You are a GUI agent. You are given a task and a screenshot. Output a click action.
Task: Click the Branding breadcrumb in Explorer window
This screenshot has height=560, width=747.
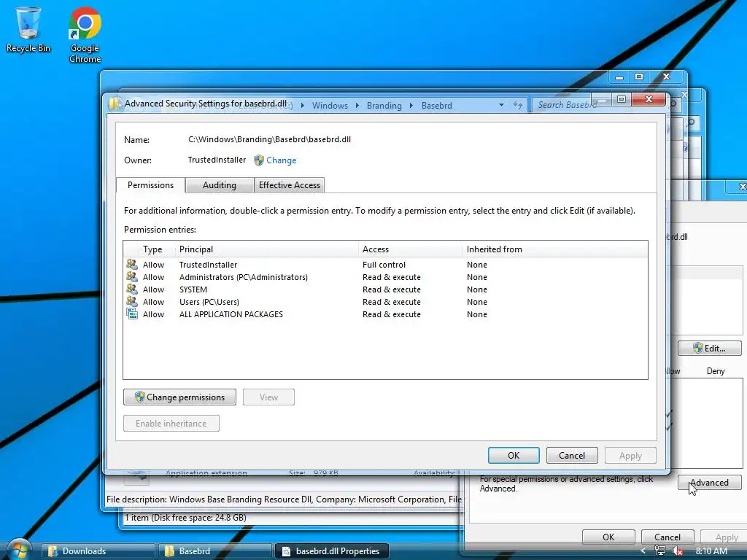(x=384, y=106)
